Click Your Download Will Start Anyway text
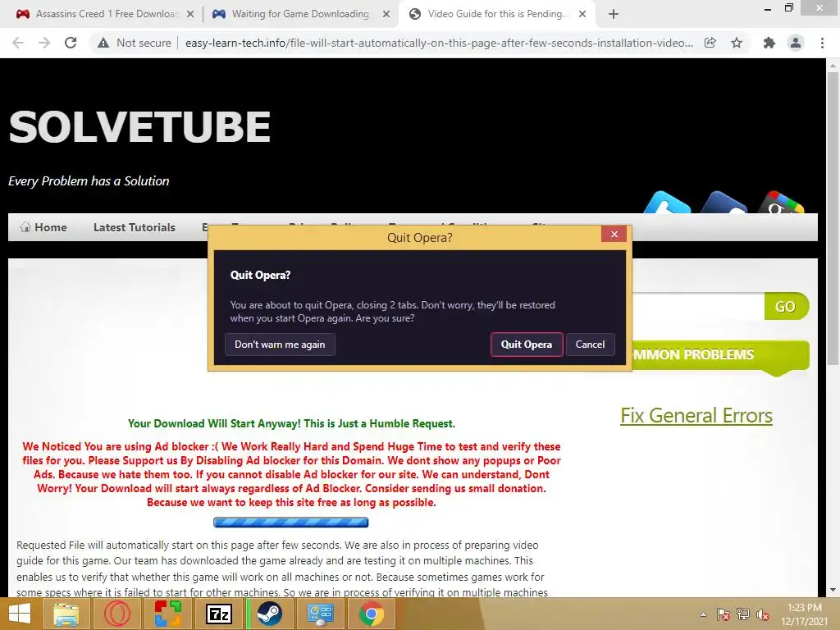840x630 pixels. (x=291, y=424)
